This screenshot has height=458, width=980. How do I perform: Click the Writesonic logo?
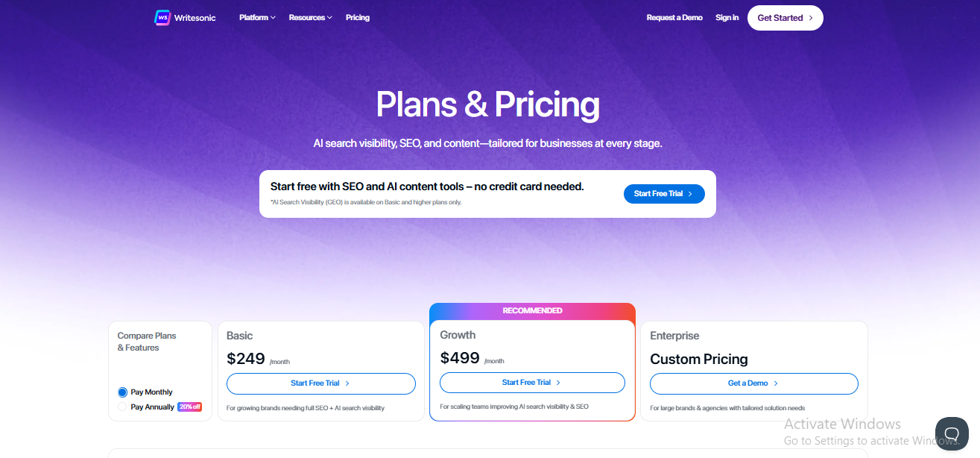(184, 17)
